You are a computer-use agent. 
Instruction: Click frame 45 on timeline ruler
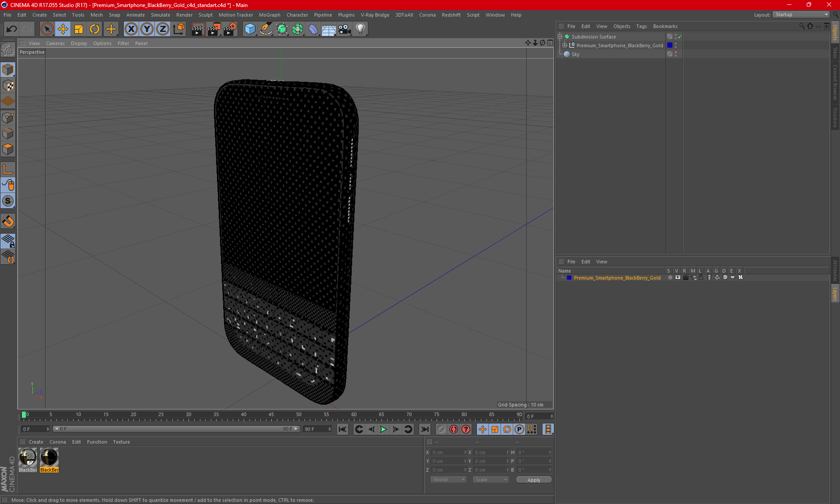coord(271,415)
